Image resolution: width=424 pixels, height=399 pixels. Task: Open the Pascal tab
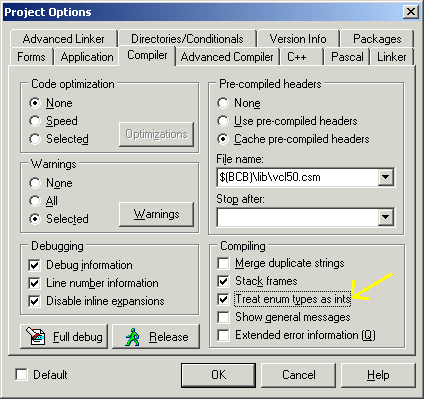pyautogui.click(x=347, y=57)
